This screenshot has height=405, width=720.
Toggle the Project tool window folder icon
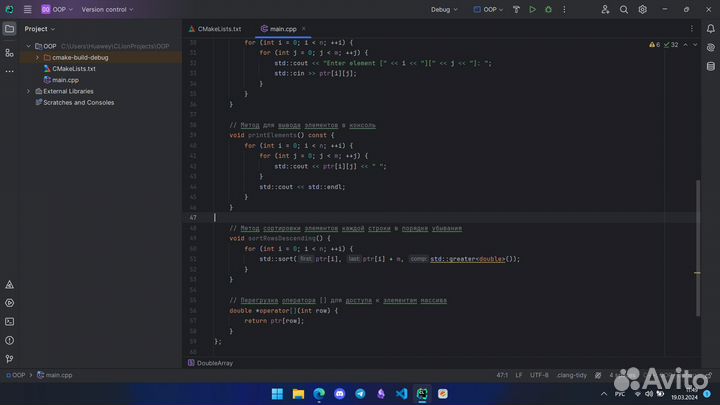9,28
